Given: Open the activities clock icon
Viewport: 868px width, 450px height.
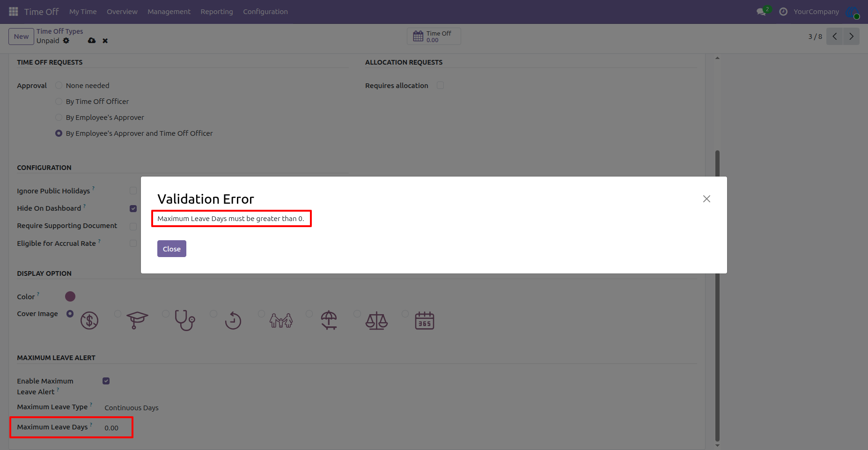Looking at the screenshot, I should pos(783,12).
